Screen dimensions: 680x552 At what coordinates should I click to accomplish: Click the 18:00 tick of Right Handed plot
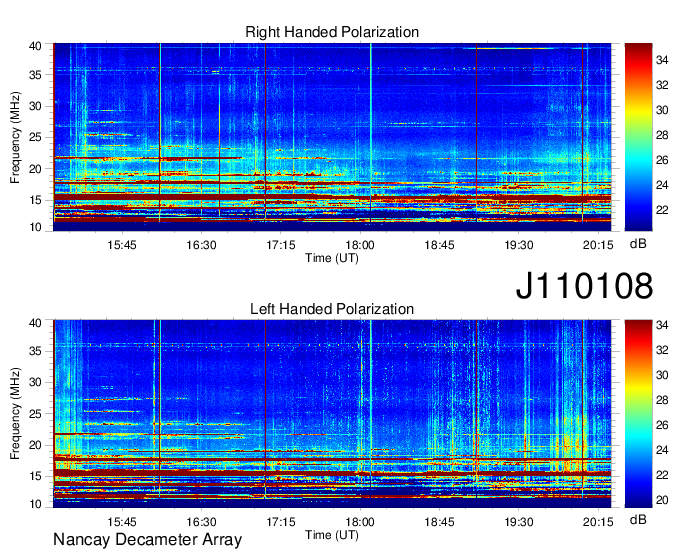360,245
